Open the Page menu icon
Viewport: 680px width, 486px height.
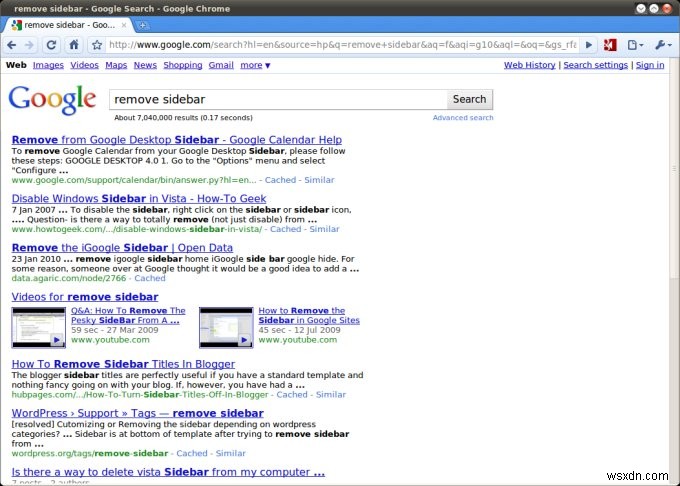pyautogui.click(x=635, y=45)
